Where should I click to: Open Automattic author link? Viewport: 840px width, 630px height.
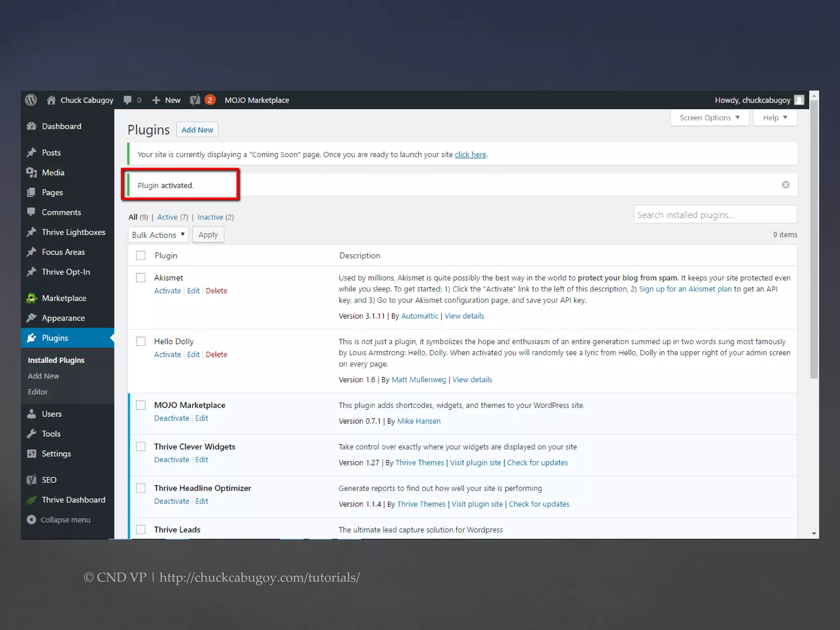(420, 316)
